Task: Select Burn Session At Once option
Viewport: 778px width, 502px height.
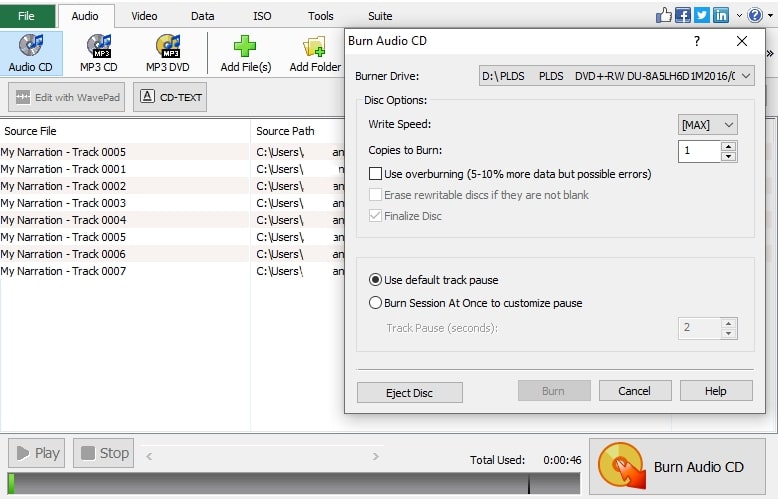Action: tap(376, 303)
